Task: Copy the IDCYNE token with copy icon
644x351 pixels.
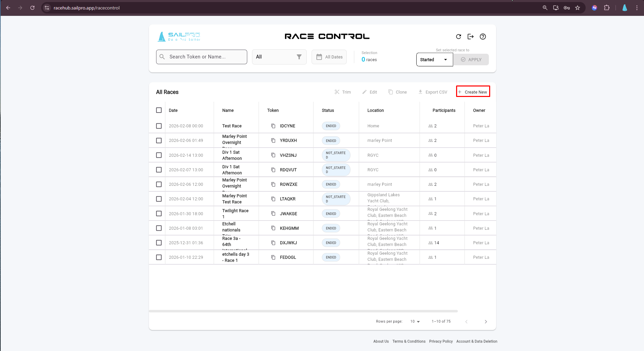Action: point(273,126)
